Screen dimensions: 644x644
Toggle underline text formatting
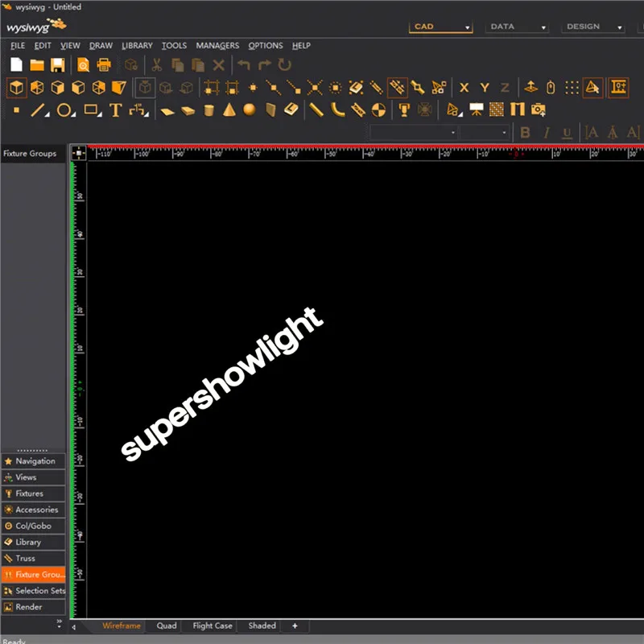pos(567,133)
